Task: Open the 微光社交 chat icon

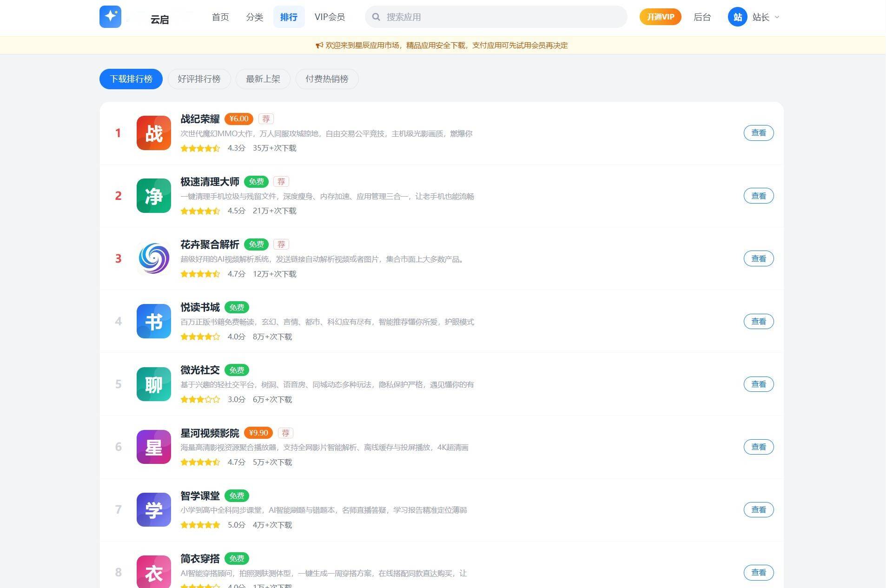Action: 154,384
